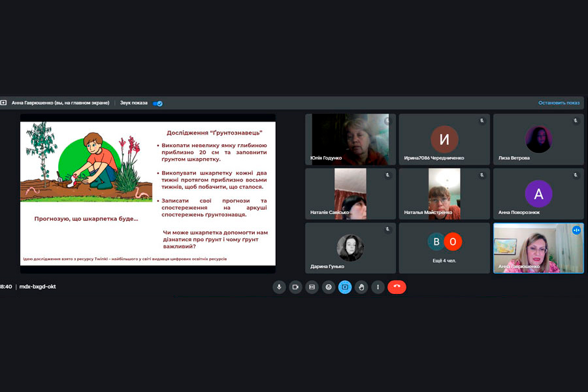Select Наталія Савісько's video tile
Viewport: 588px width, 392px height.
click(350, 193)
